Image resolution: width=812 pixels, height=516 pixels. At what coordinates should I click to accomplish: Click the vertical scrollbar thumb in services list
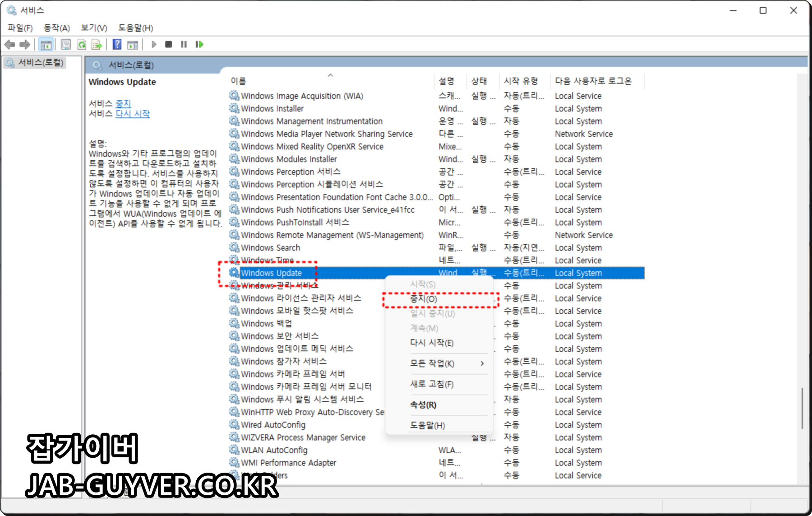point(802,408)
